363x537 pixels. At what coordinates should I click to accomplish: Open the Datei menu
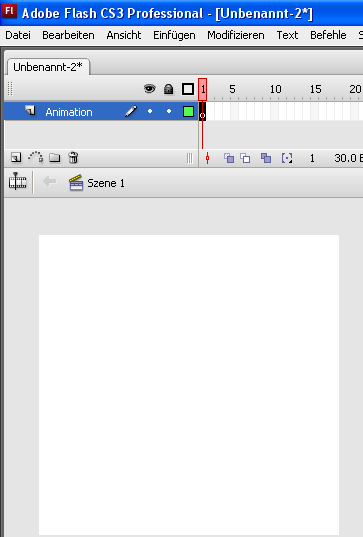pos(18,35)
